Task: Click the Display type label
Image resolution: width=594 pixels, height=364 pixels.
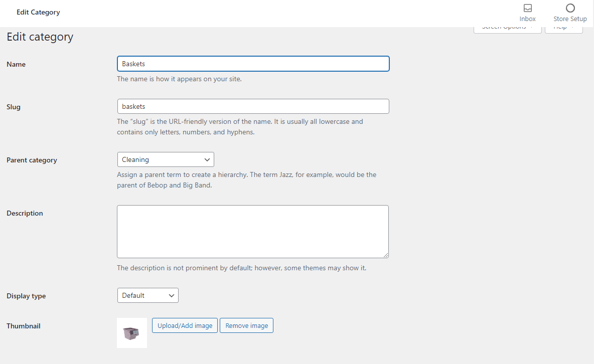Action: pos(26,296)
